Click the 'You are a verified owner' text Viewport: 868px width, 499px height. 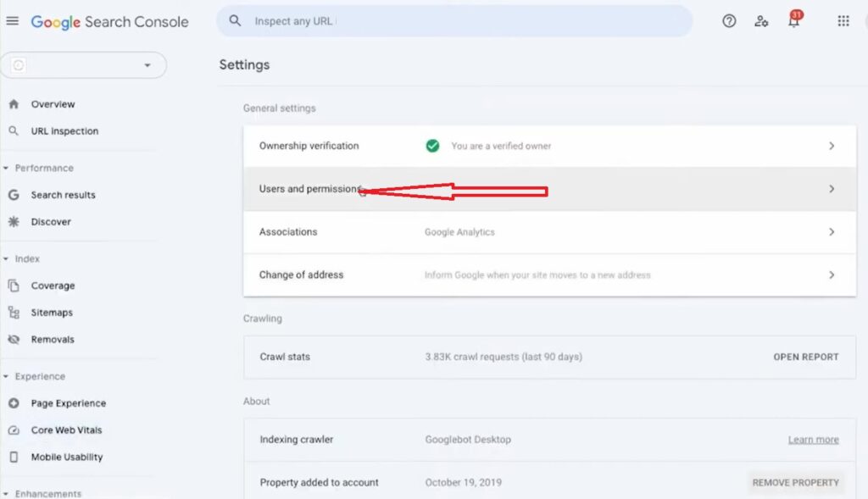pyautogui.click(x=501, y=146)
